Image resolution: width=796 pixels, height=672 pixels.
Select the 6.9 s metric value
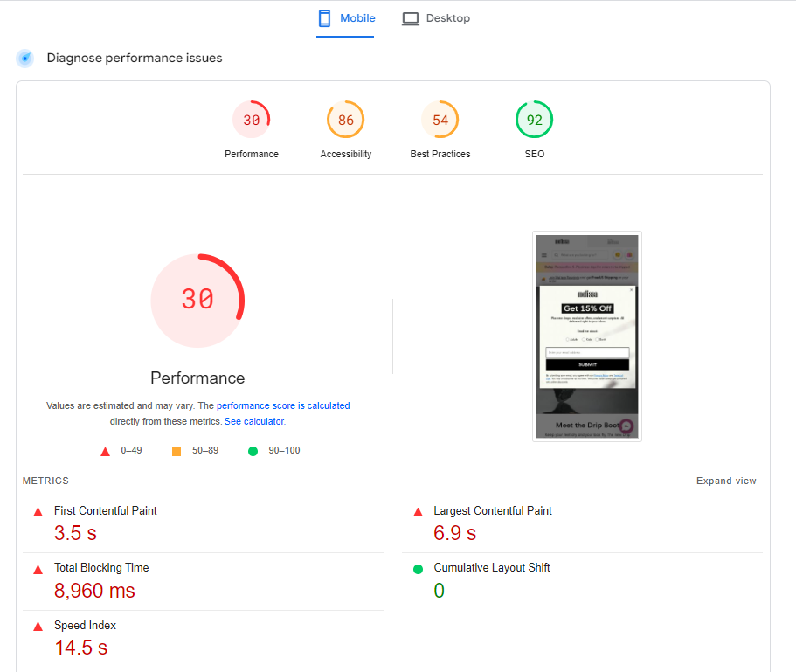click(x=455, y=533)
